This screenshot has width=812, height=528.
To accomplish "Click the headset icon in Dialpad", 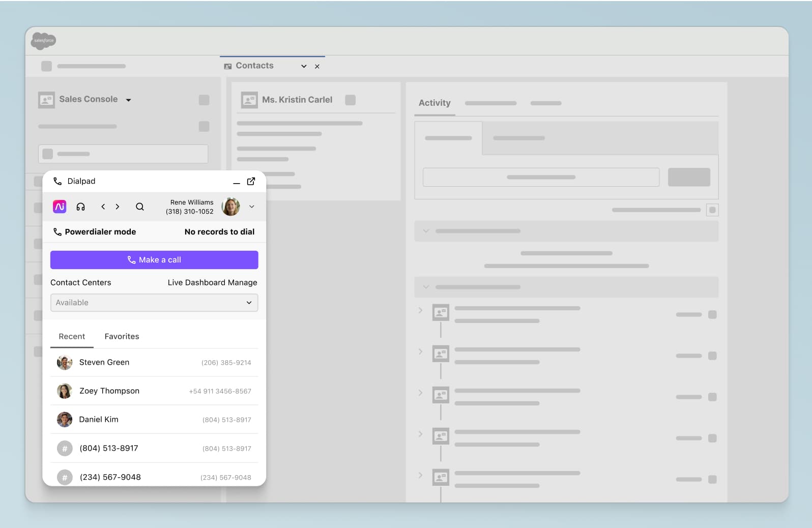I will tap(80, 207).
